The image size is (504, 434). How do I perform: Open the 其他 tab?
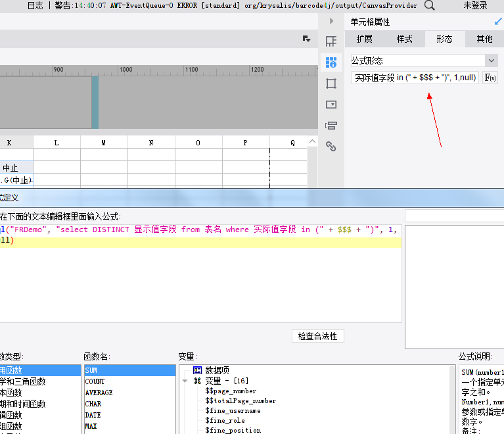pyautogui.click(x=484, y=39)
